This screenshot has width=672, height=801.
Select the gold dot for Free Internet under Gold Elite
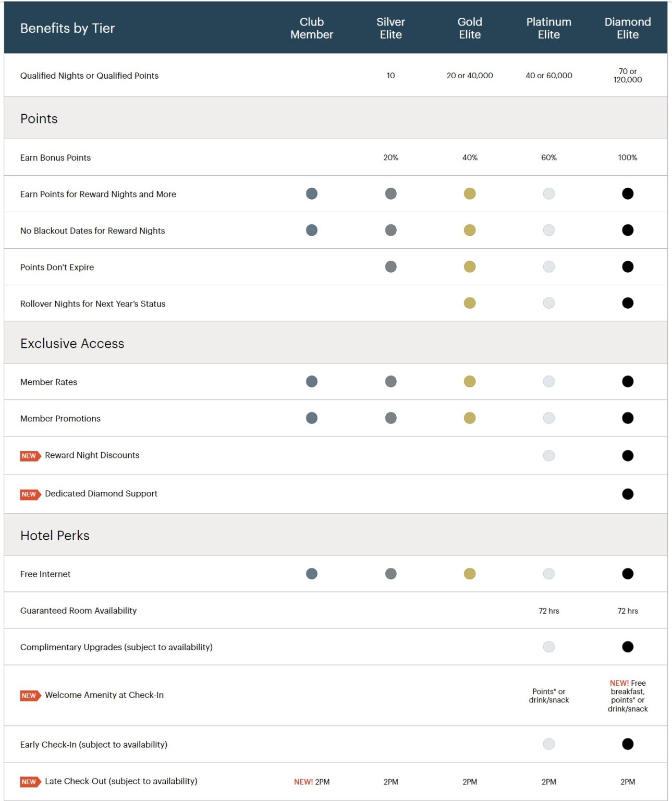tap(470, 573)
